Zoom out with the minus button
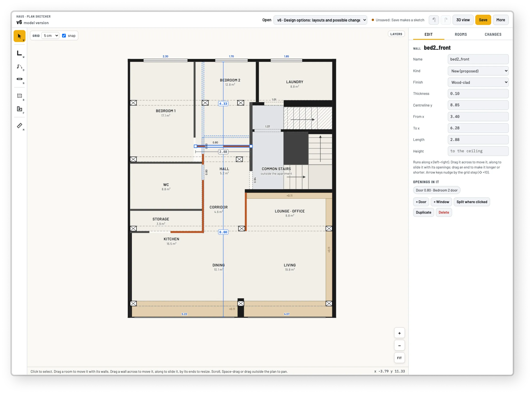Image resolution: width=532 pixels, height=394 pixels. click(399, 346)
